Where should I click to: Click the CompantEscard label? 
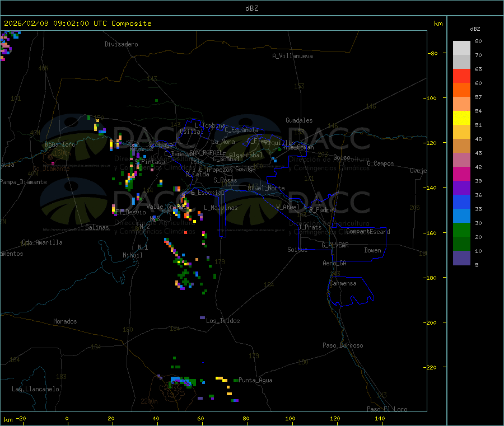click(368, 232)
